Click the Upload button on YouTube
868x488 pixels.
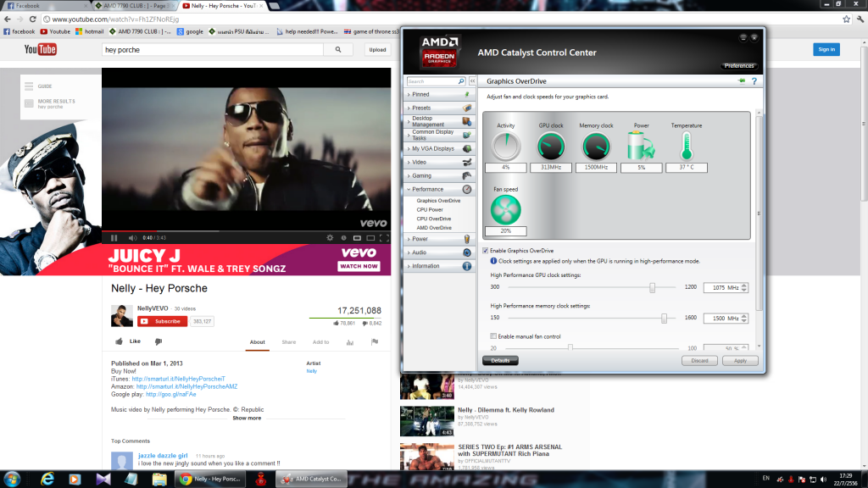click(377, 50)
